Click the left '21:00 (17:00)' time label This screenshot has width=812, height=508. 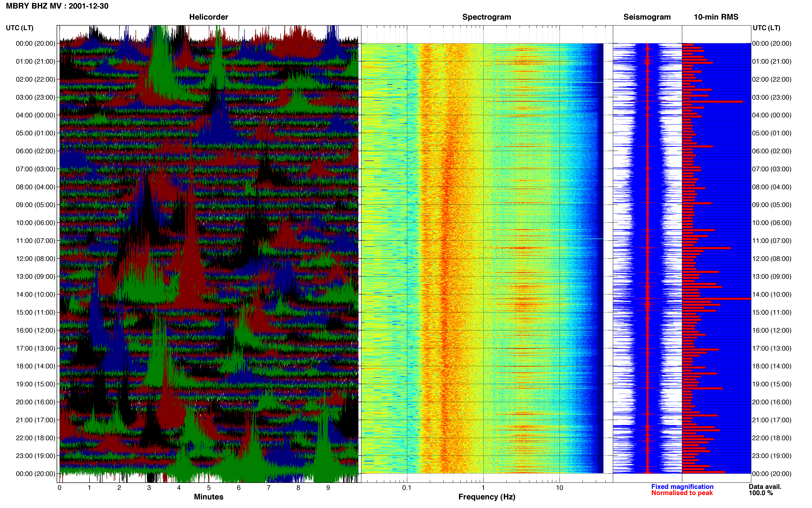pos(36,420)
